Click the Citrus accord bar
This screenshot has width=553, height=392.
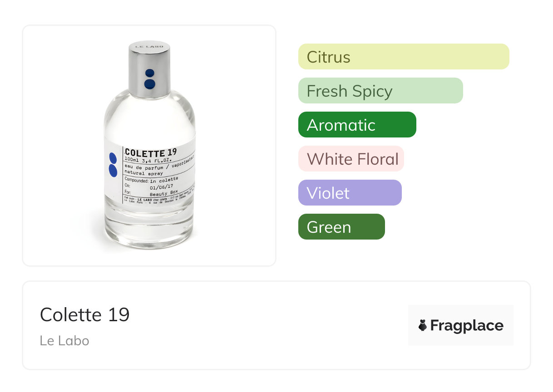click(x=403, y=57)
